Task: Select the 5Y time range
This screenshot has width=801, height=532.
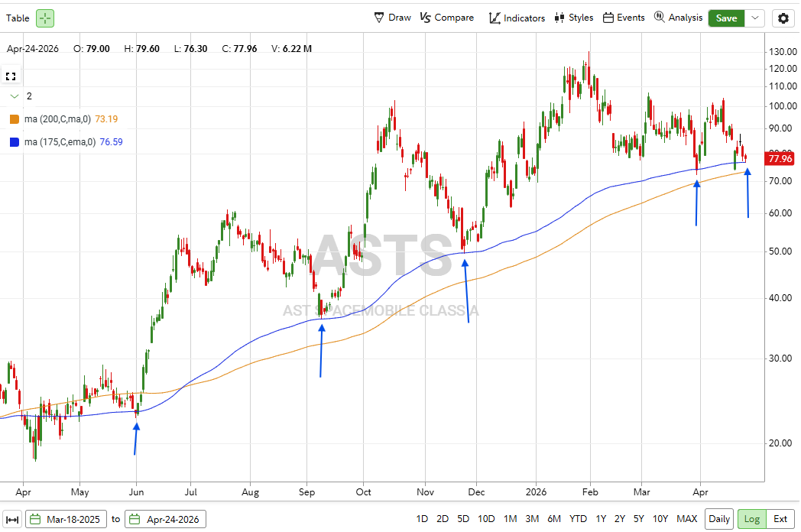Action: [x=638, y=519]
